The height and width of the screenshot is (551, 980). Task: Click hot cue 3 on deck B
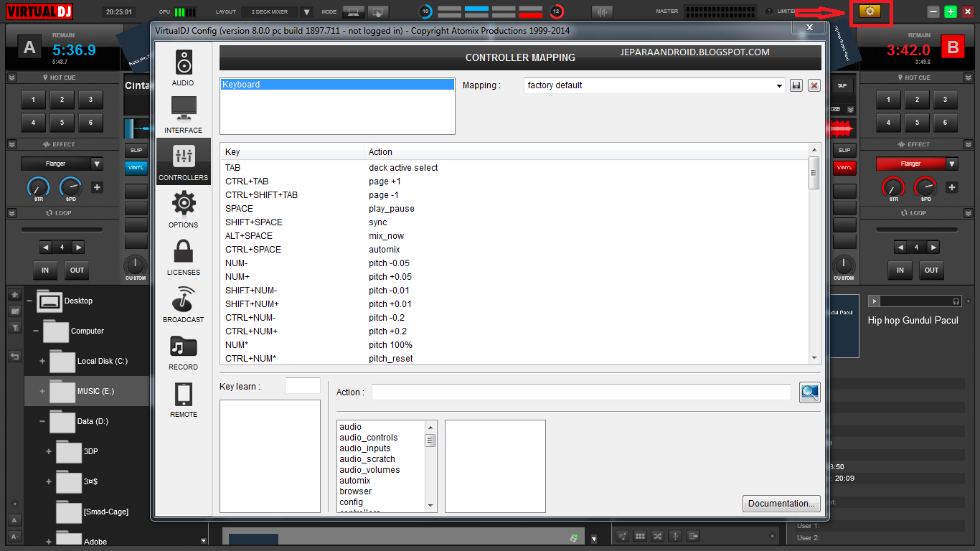(x=946, y=100)
